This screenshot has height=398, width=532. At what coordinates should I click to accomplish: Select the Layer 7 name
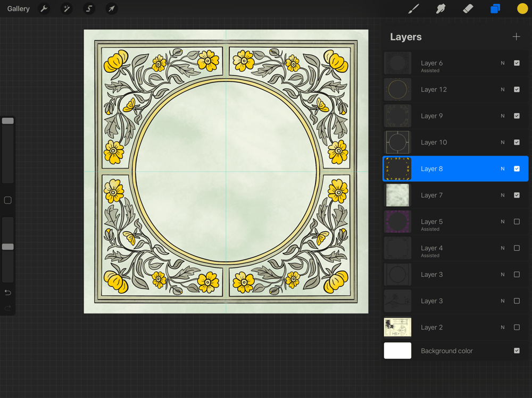point(431,195)
